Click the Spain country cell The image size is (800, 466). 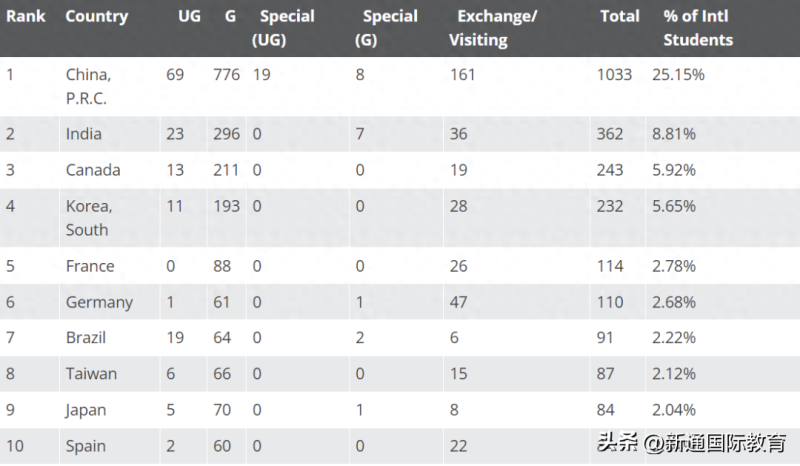pyautogui.click(x=86, y=446)
